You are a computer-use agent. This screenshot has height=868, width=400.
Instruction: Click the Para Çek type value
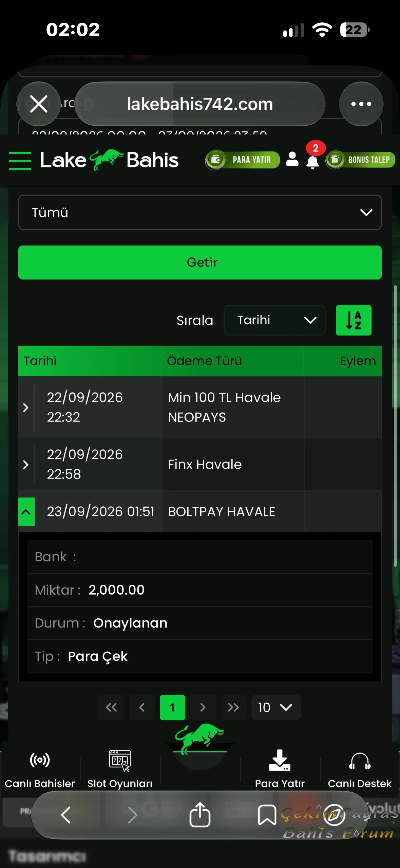point(98,656)
